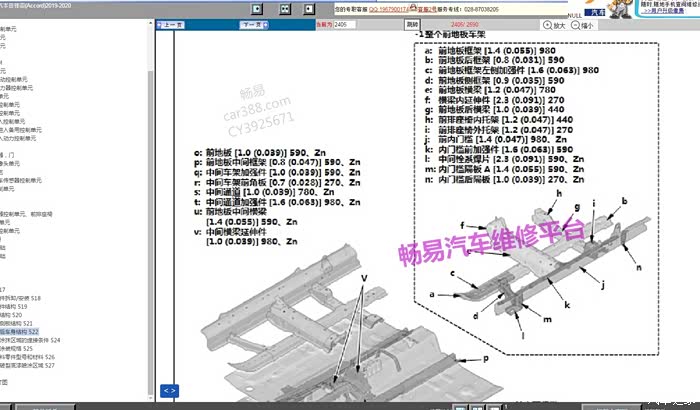Click the first layout view icon in top bar
The image size is (700, 410).
(x=257, y=9)
